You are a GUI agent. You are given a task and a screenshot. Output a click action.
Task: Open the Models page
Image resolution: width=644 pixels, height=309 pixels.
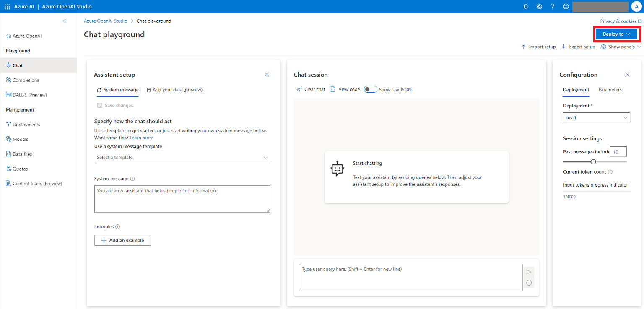(x=20, y=139)
